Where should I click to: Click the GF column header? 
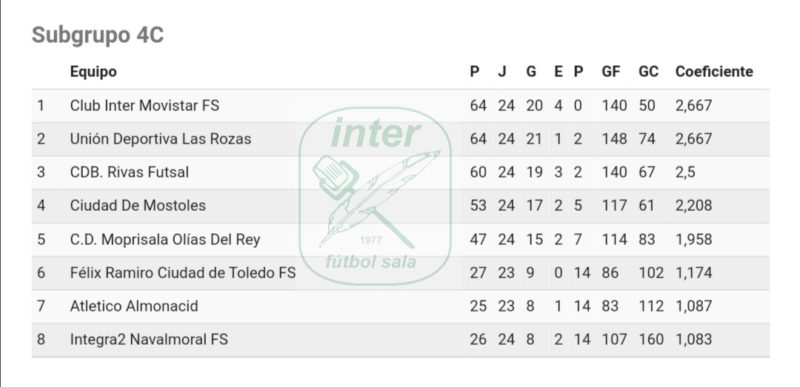(x=611, y=71)
